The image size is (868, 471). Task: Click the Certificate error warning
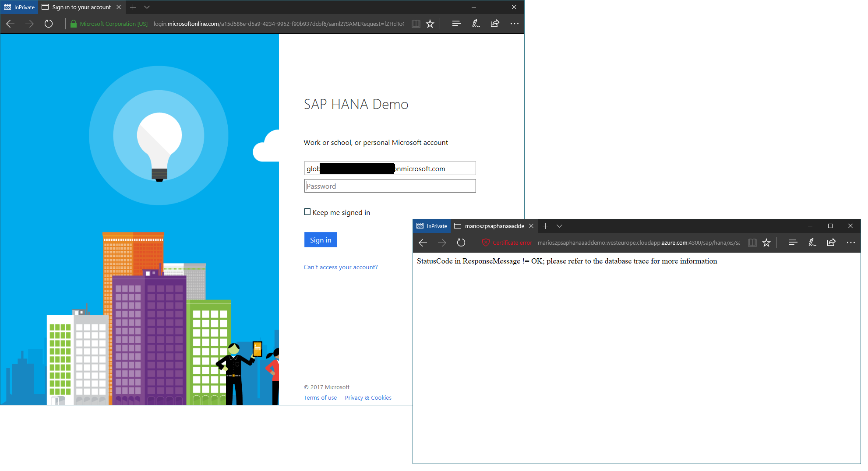point(507,243)
